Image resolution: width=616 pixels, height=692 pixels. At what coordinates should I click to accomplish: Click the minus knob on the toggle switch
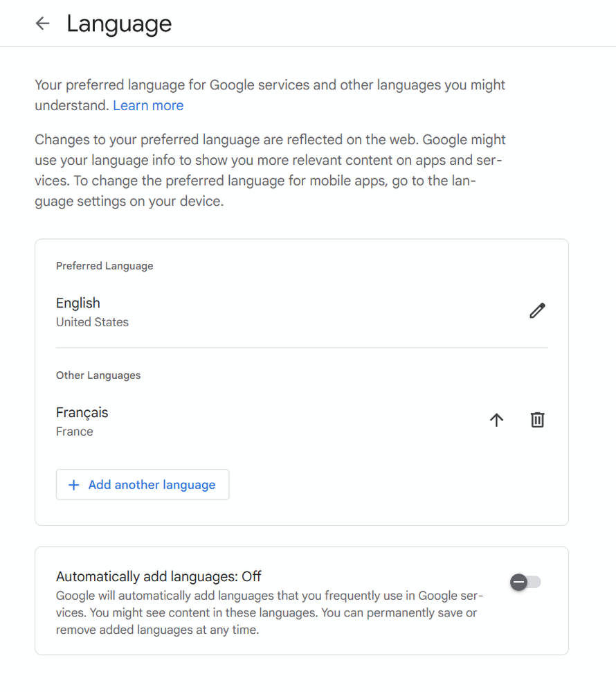point(518,583)
